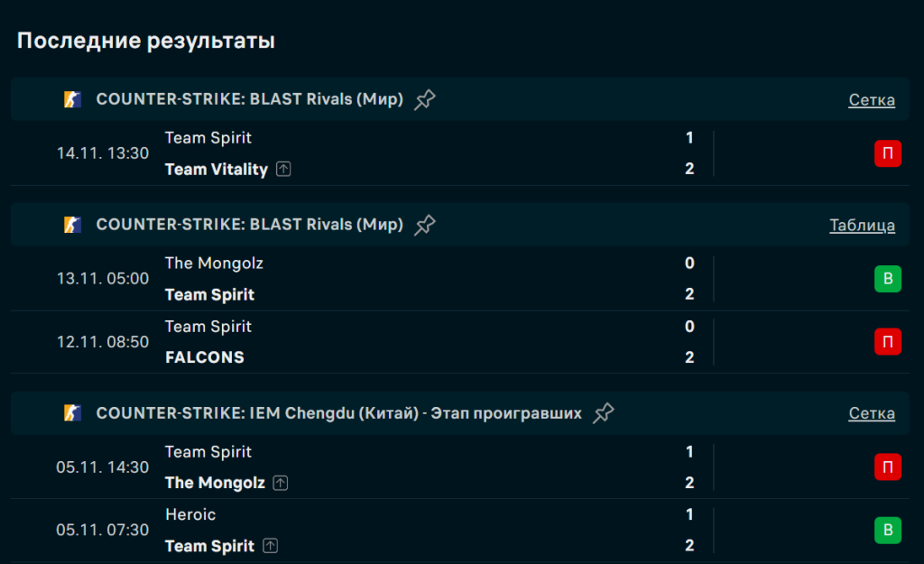Open the Team Spirit vs Team Vitality match time
Image resolution: width=924 pixels, height=564 pixels.
[103, 153]
